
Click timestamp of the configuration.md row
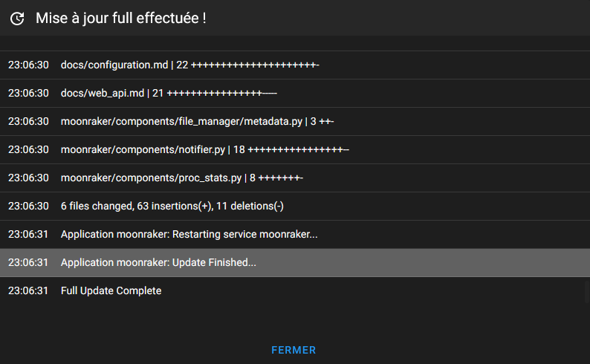tap(28, 65)
